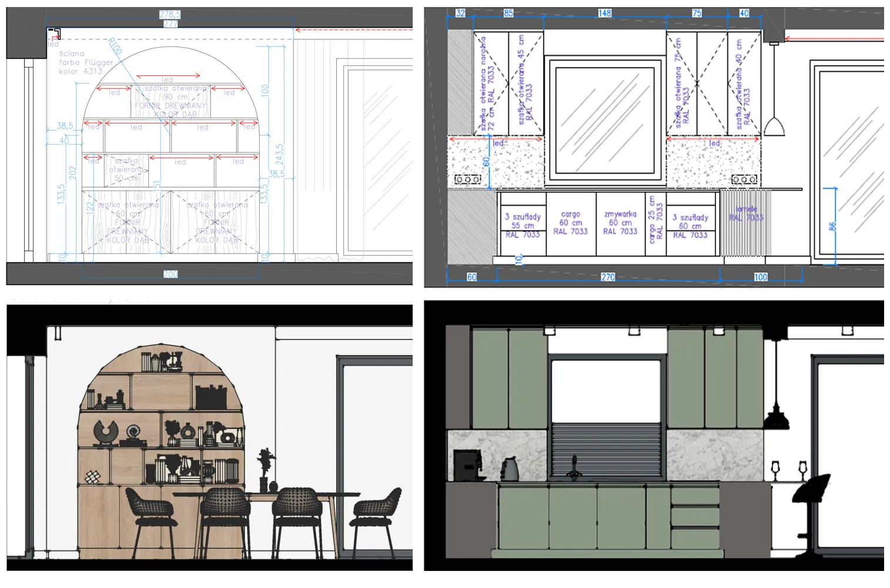Image resolution: width=890 pixels, height=588 pixels.
Task: Click the "szafka otwierana narożna 72 cm" label
Action: click(487, 83)
